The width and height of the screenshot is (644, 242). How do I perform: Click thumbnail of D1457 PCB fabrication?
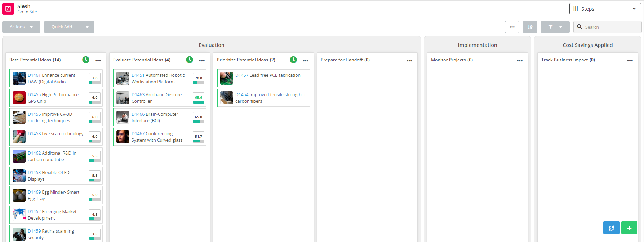pos(227,78)
